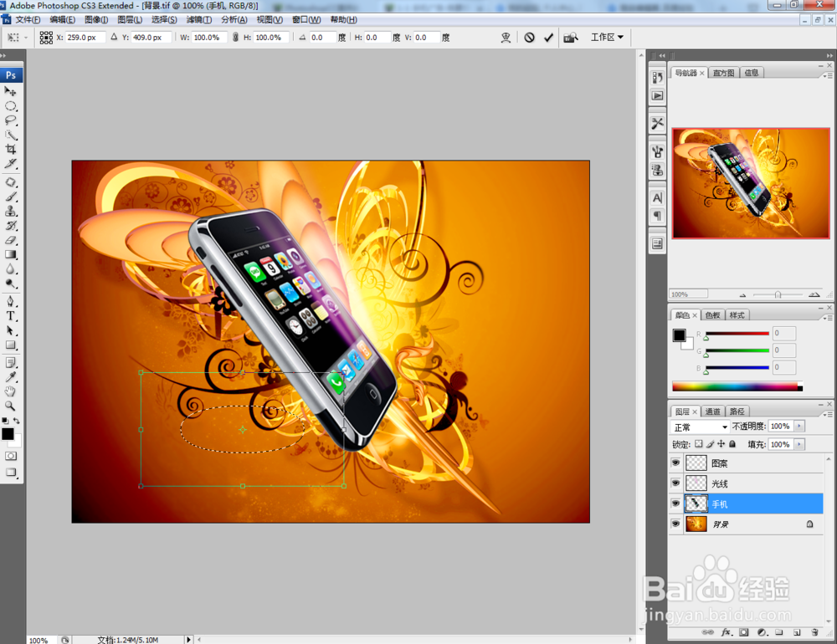The image size is (837, 644).
Task: Select the Slice tool
Action: click(10, 163)
